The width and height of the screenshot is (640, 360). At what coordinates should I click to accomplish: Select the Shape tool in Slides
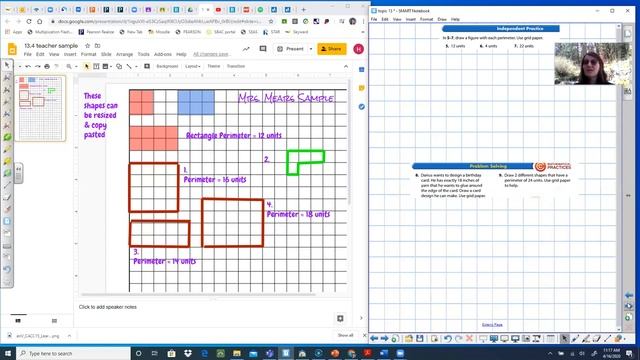click(119, 66)
